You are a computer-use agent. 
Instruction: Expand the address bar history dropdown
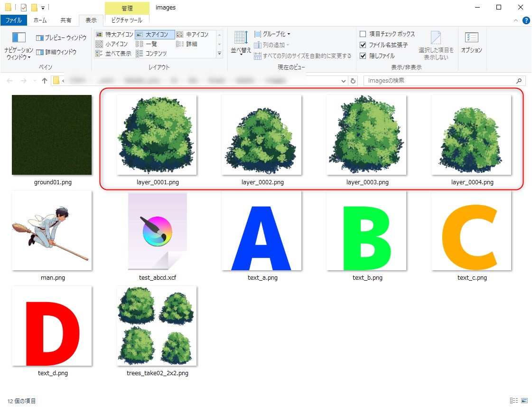(345, 81)
